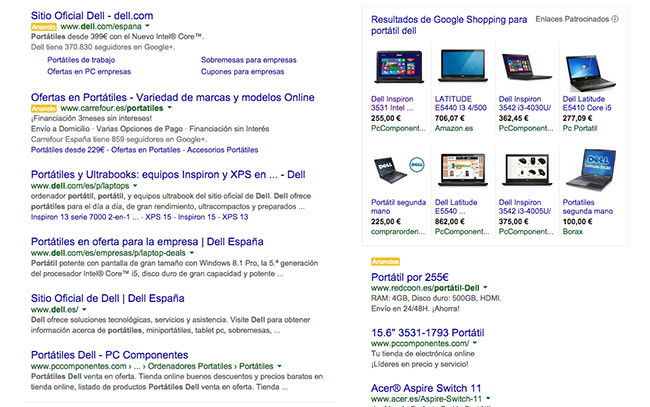
Task: Click the 'Anuncio' badge beside www.carrefour.es
Action: (44, 109)
